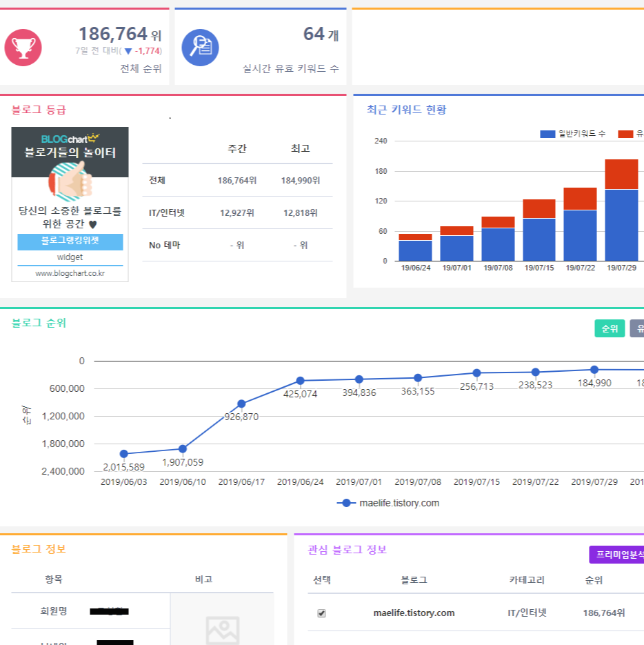644x645 pixels.
Task: Select the green 순위 tab button
Action: 610,328
